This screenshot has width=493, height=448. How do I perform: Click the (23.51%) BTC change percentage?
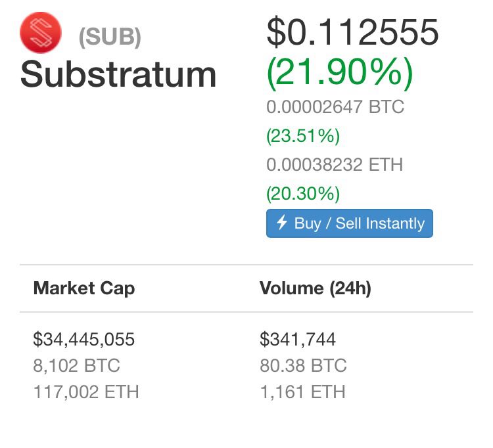click(303, 136)
